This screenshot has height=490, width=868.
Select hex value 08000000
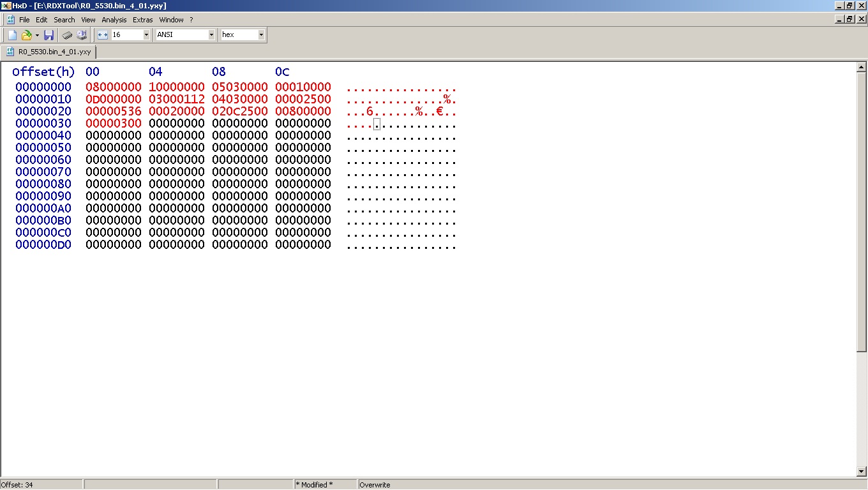click(x=114, y=87)
